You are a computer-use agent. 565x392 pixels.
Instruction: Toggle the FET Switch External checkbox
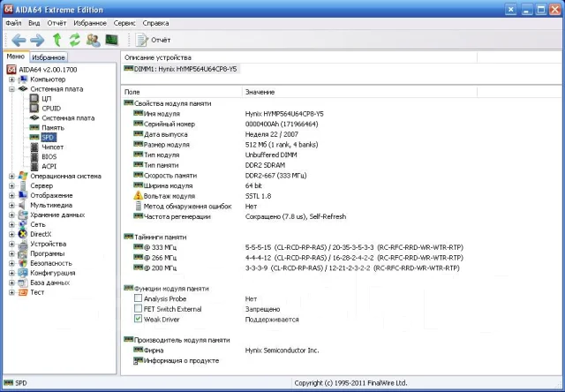point(138,309)
